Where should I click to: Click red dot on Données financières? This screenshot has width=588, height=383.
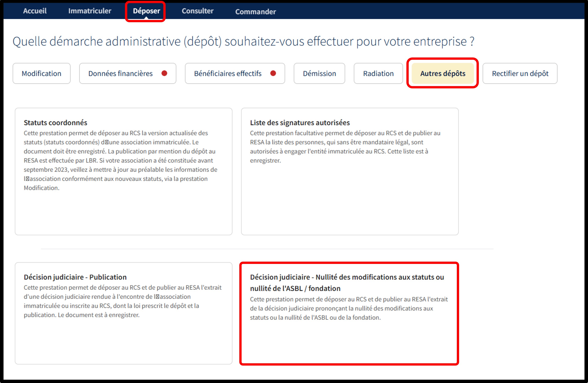coord(164,73)
